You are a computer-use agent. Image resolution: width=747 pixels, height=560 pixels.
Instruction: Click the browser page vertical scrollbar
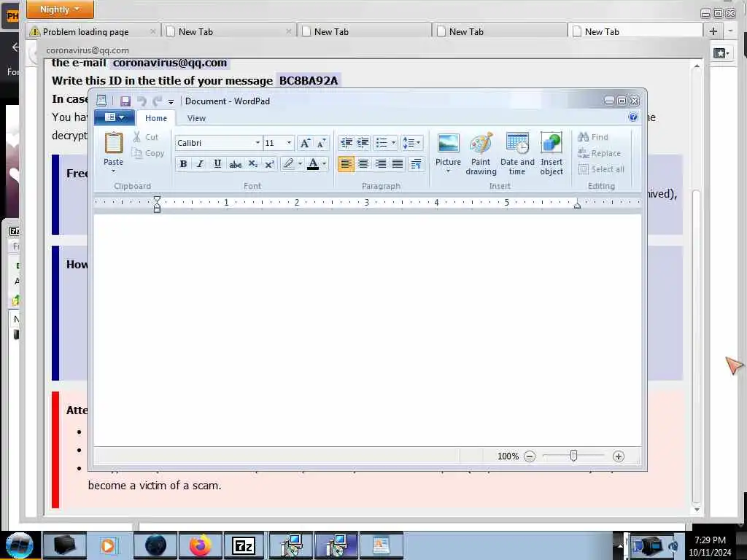(x=697, y=346)
